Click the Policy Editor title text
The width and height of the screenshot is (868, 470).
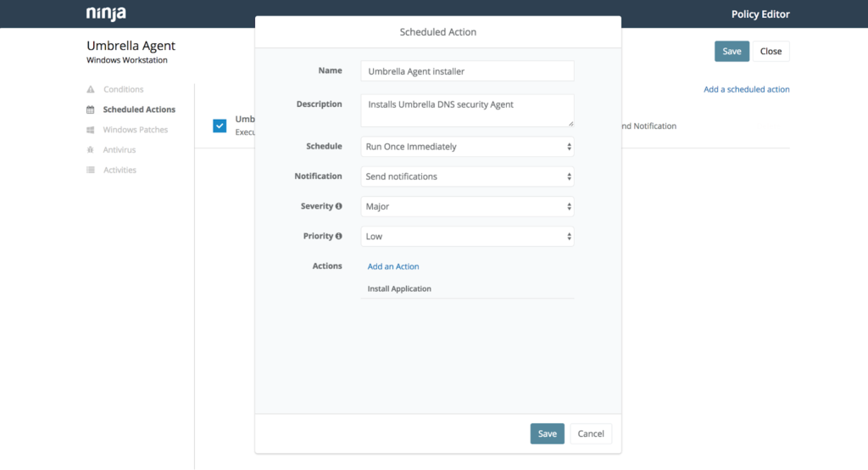pyautogui.click(x=760, y=14)
